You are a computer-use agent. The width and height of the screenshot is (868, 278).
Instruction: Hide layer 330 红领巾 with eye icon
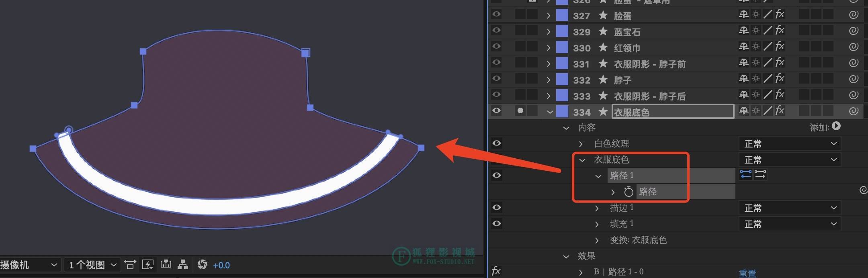click(x=497, y=47)
